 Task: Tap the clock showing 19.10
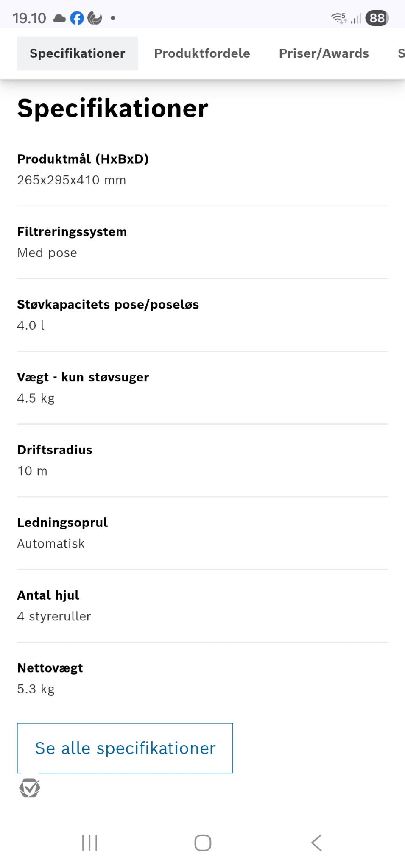point(29,18)
